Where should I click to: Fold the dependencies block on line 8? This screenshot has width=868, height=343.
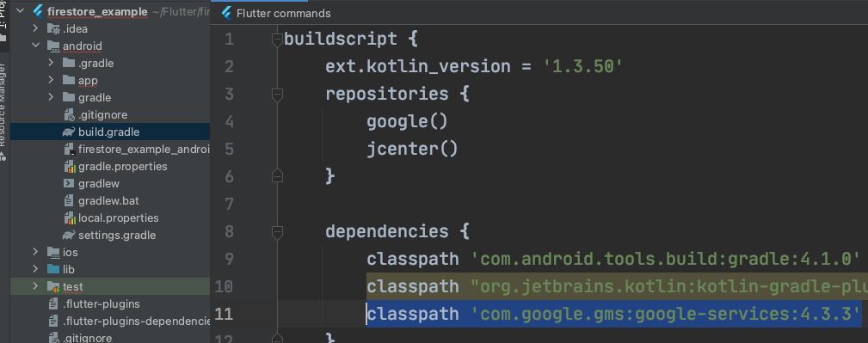pyautogui.click(x=277, y=232)
